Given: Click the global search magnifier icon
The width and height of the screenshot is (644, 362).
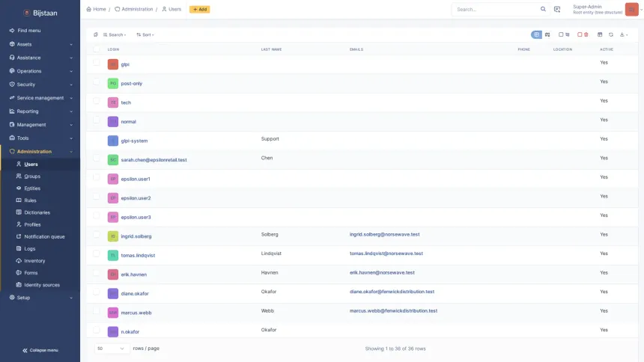Looking at the screenshot, I should tap(543, 9).
